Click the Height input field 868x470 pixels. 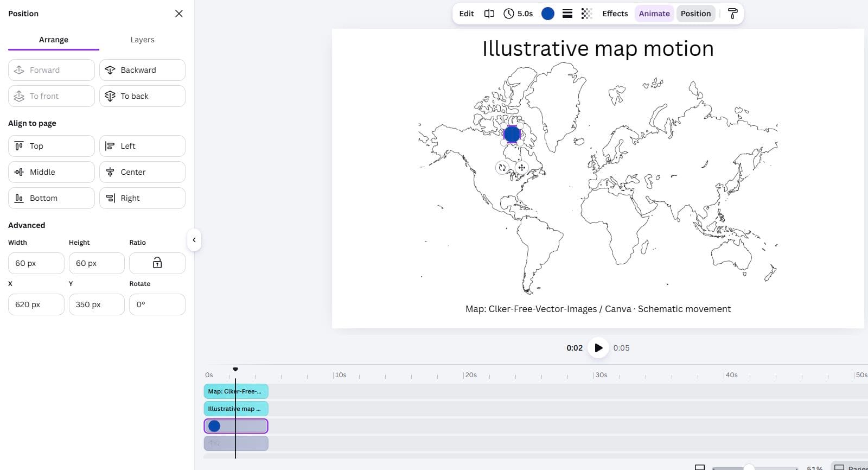[x=97, y=263]
